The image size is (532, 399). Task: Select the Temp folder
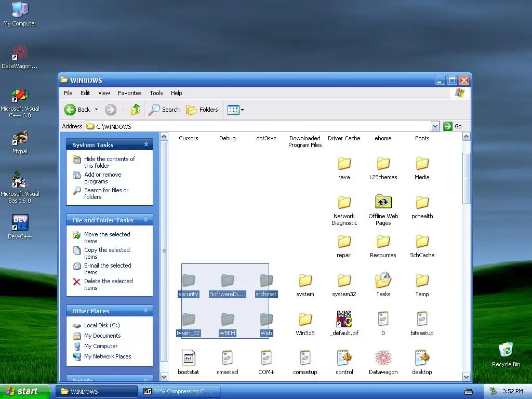click(422, 281)
